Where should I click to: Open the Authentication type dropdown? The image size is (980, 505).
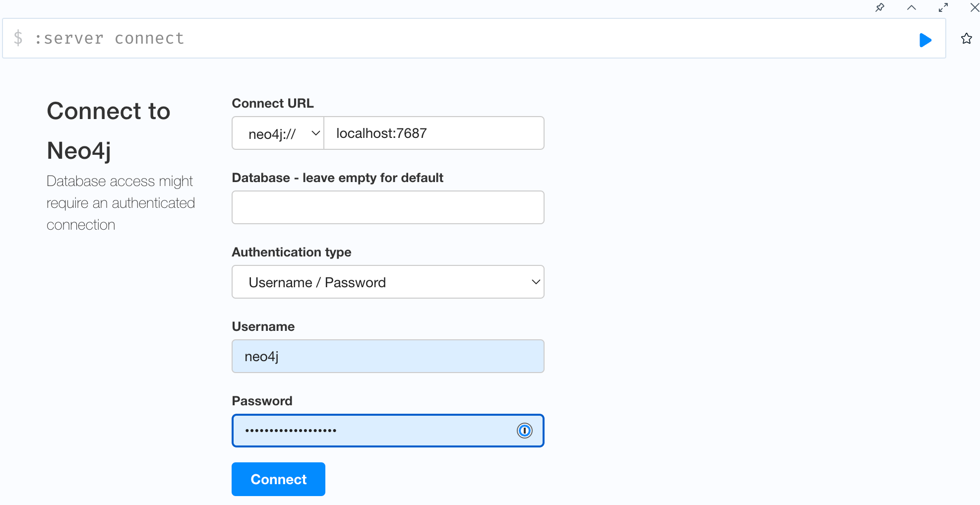coord(388,282)
